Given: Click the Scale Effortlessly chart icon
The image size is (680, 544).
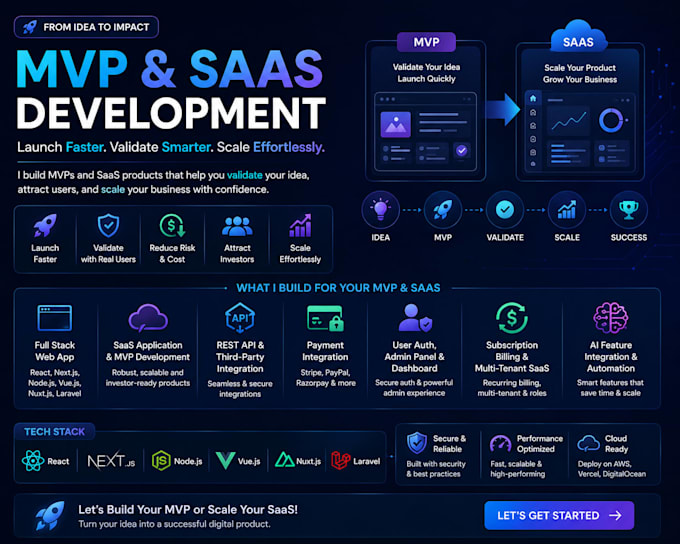Looking at the screenshot, I should [300, 225].
